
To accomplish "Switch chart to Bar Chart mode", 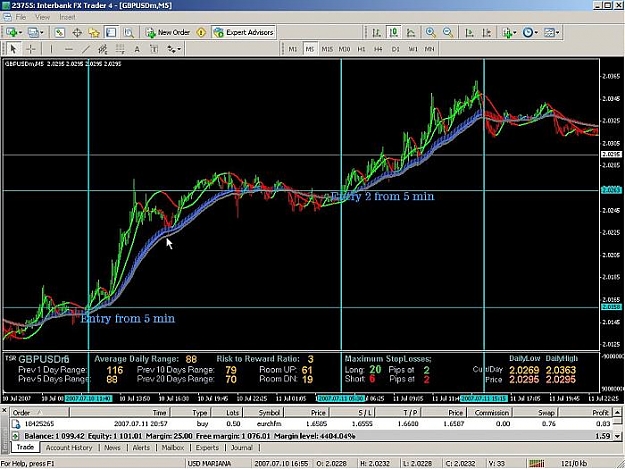I will tap(376, 33).
